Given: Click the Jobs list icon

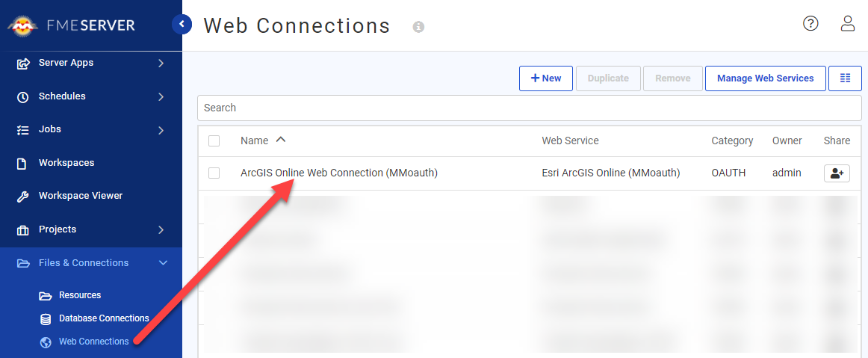Looking at the screenshot, I should click(x=22, y=130).
